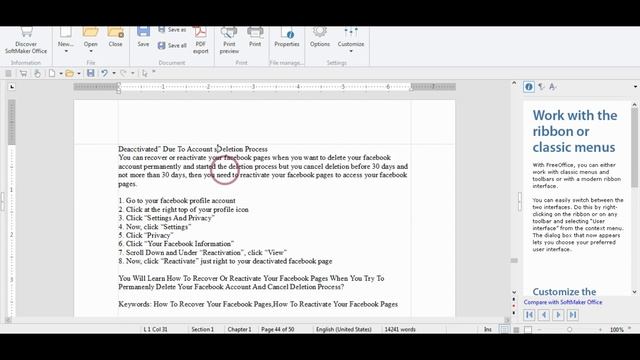640x360 pixels.
Task: Open new-document dropdown in quick toolbar
Action: 60,73
